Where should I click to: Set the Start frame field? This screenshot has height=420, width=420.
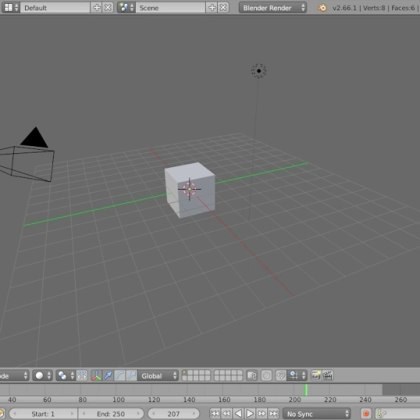[43, 414]
